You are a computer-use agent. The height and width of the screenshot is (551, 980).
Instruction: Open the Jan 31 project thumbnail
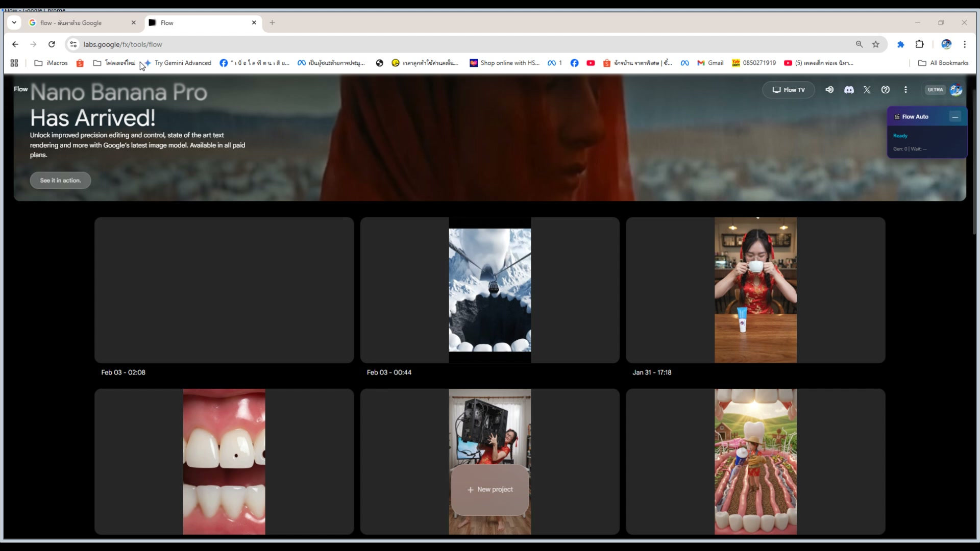point(755,290)
